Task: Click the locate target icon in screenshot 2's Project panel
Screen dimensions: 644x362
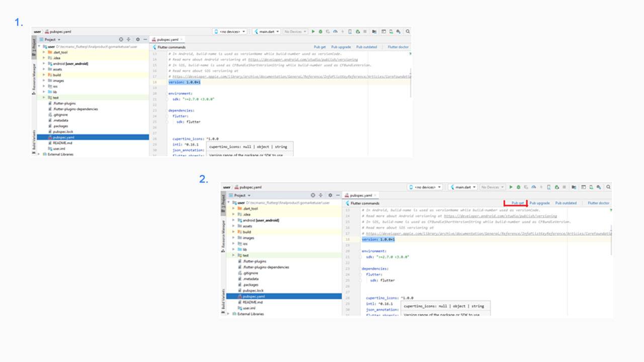Action: click(313, 195)
